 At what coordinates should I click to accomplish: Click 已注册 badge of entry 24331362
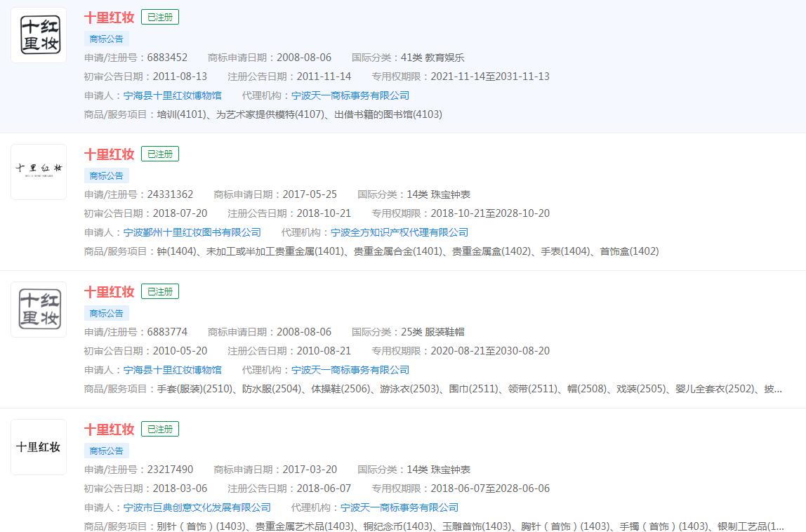click(160, 154)
